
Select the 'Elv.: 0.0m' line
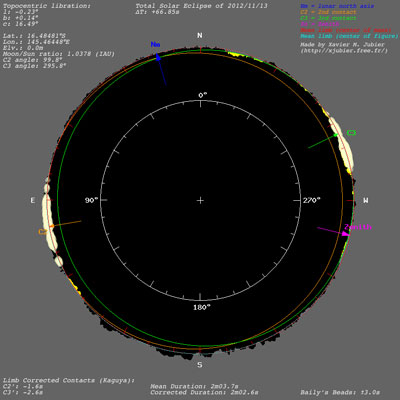pyautogui.click(x=23, y=48)
